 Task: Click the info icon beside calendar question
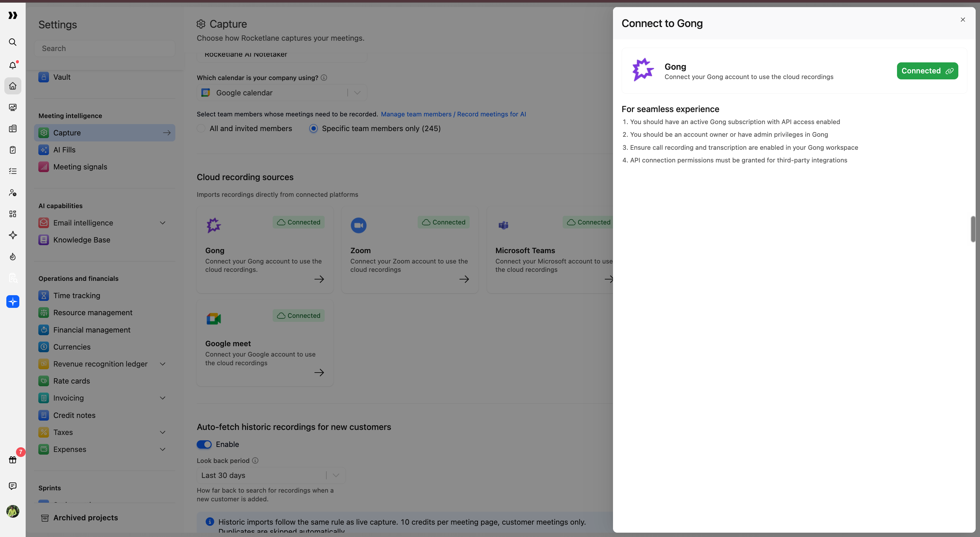tap(324, 78)
